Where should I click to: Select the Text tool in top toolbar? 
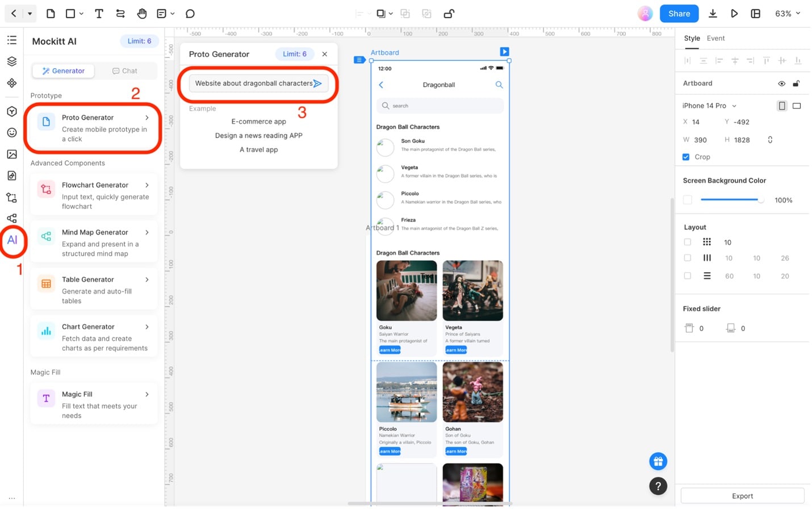99,14
